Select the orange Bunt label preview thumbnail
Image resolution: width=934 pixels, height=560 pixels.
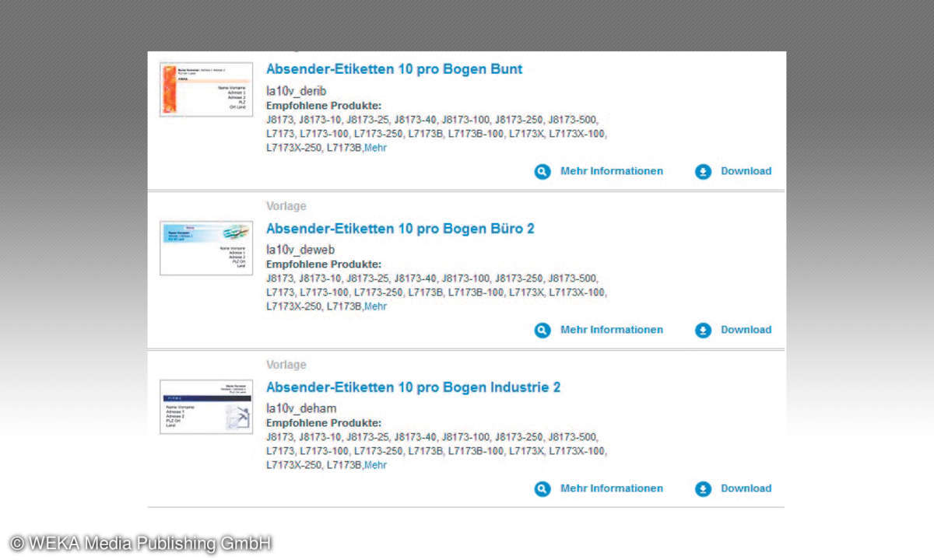pyautogui.click(x=206, y=89)
